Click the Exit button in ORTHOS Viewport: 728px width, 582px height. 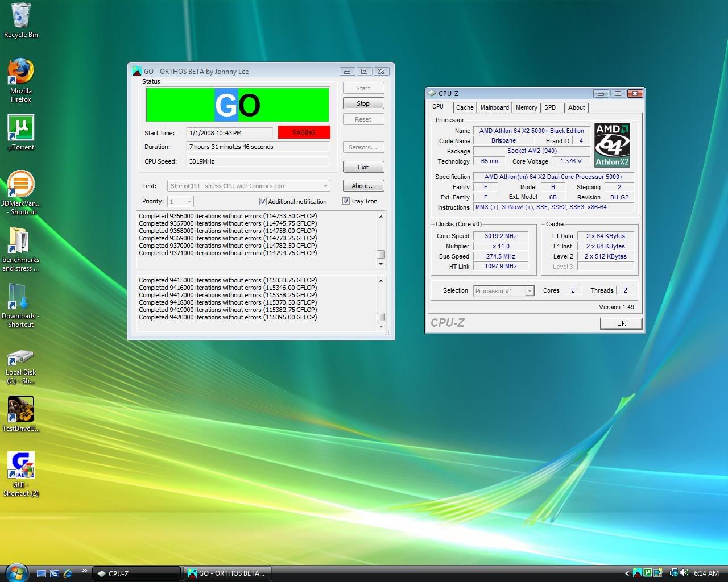(x=363, y=167)
